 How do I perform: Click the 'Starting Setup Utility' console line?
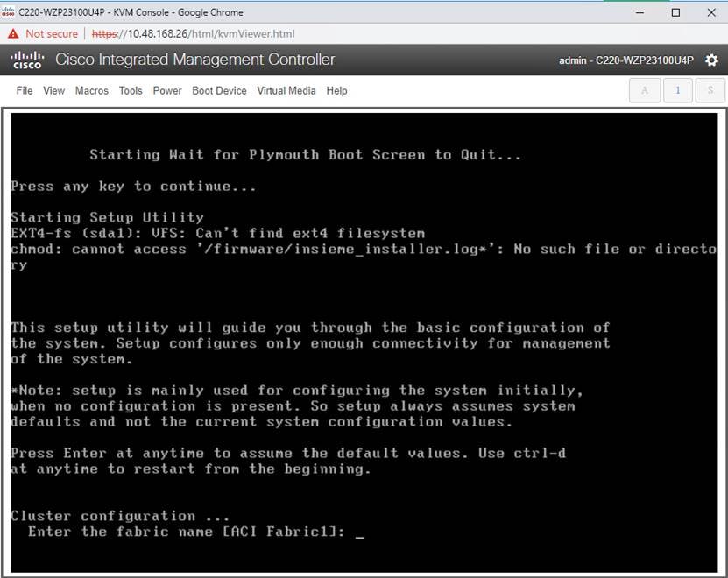click(x=107, y=217)
